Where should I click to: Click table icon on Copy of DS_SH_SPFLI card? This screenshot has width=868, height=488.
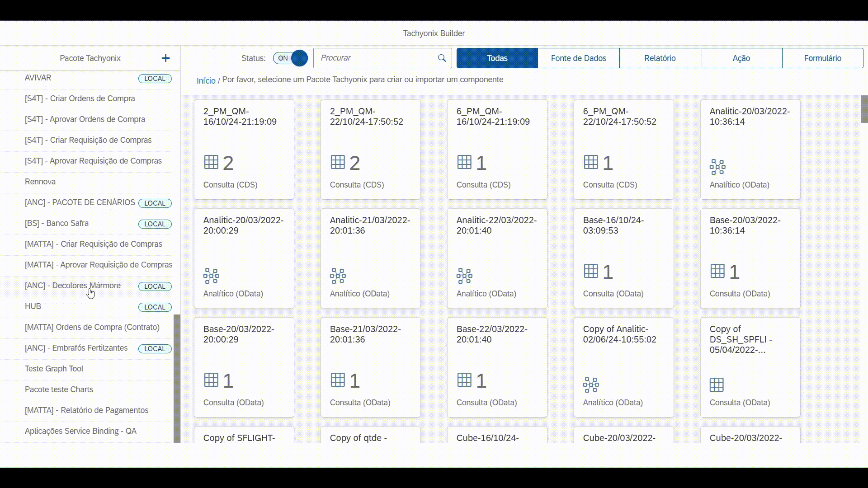pos(717,385)
